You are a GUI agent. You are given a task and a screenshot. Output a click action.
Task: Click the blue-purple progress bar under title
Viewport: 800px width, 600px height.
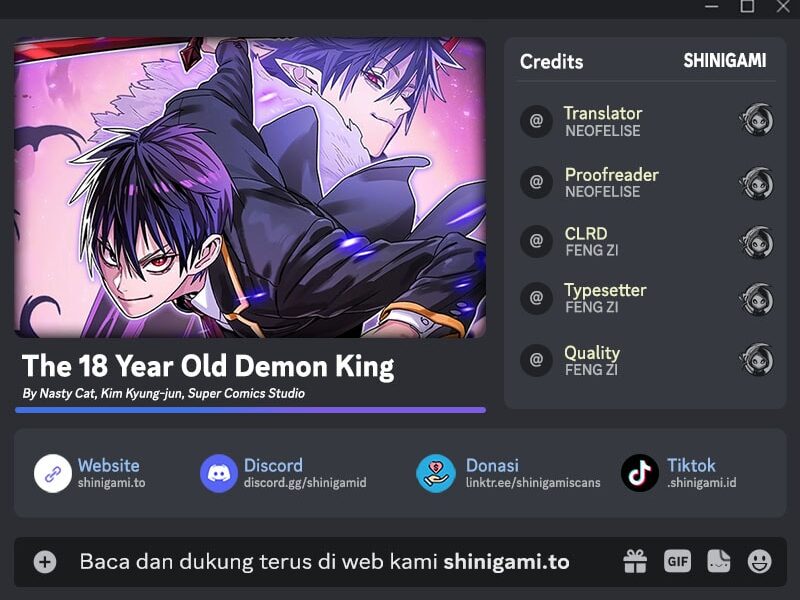click(250, 410)
